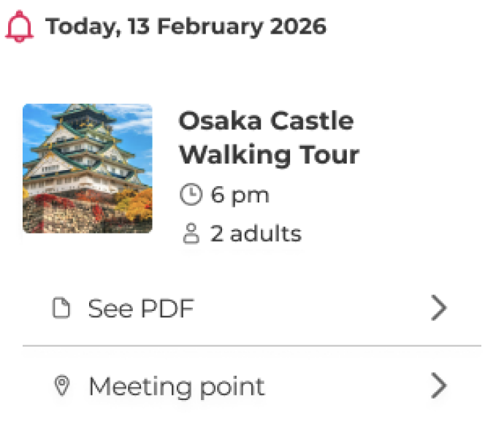The height and width of the screenshot is (438, 504).
Task: Click the location pin icon beside Meeting point
Action: 63,386
